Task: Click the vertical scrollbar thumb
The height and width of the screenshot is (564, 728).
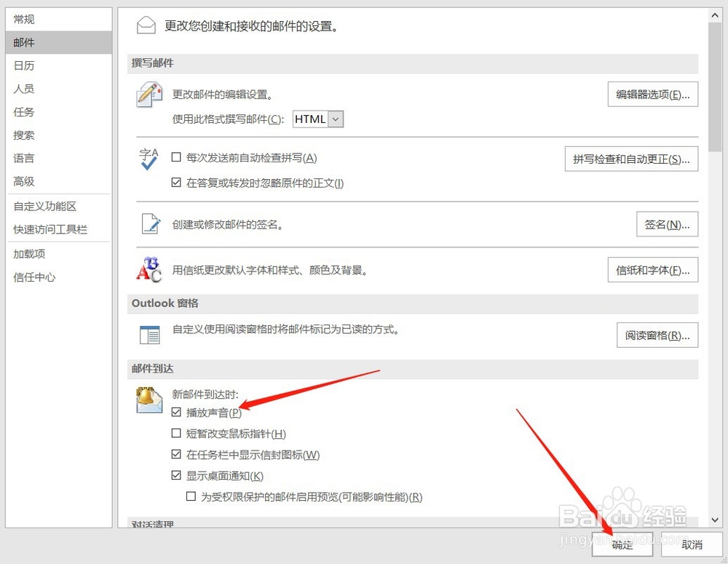Action: coord(715,87)
